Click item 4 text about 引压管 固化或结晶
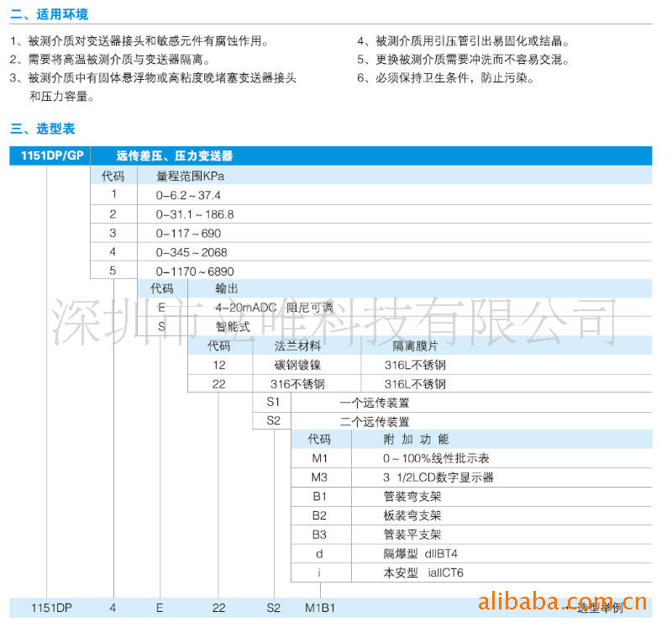Viewport: 672px width, 633px height. coord(464,41)
